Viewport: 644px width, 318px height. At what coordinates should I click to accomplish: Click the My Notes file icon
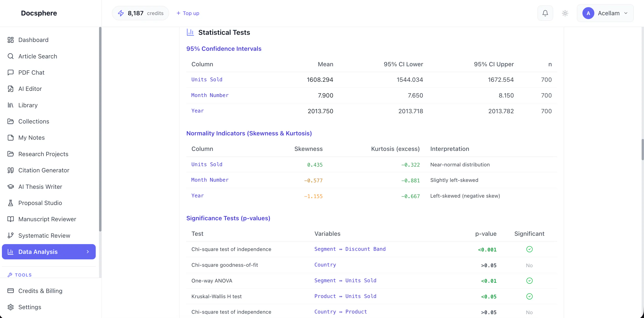coord(11,138)
